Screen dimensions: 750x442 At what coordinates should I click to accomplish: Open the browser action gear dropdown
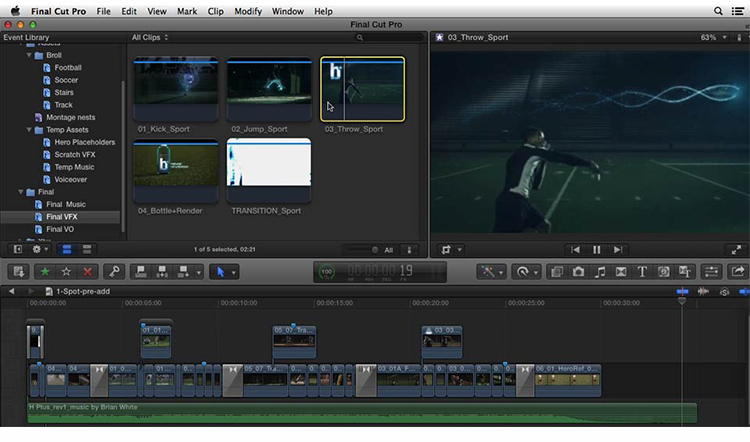(x=40, y=249)
